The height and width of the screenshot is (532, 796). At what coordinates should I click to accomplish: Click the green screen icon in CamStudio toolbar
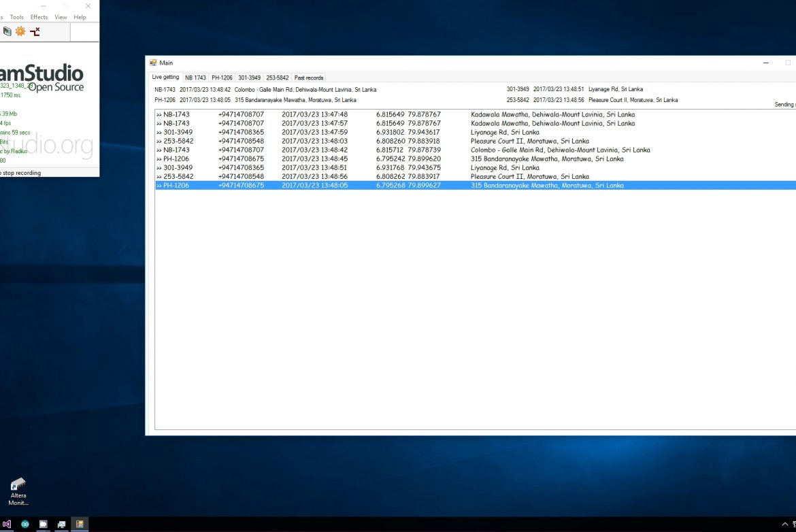(x=7, y=31)
